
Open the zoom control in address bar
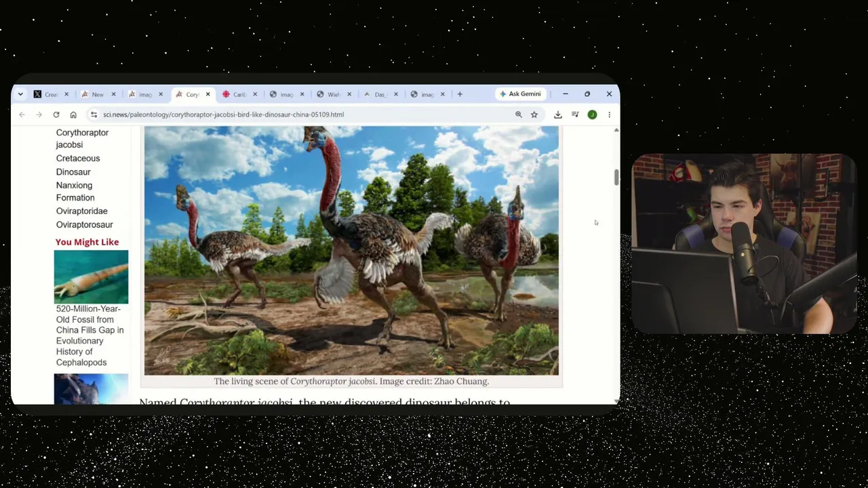(519, 115)
